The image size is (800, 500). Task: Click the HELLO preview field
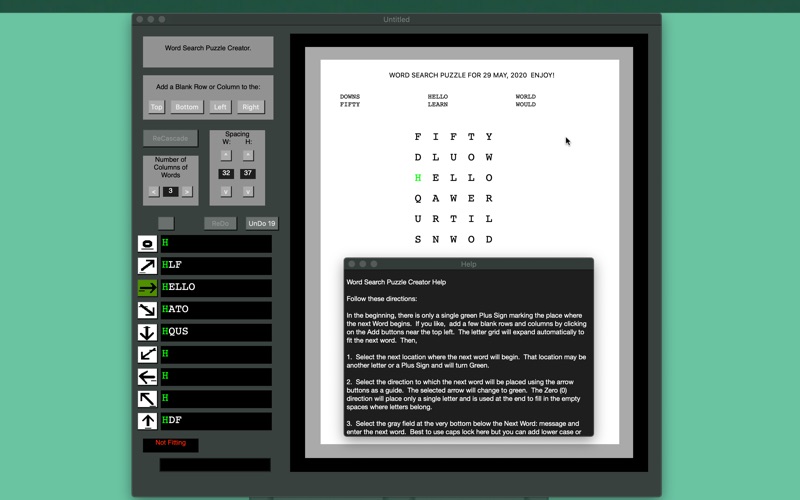[216, 288]
